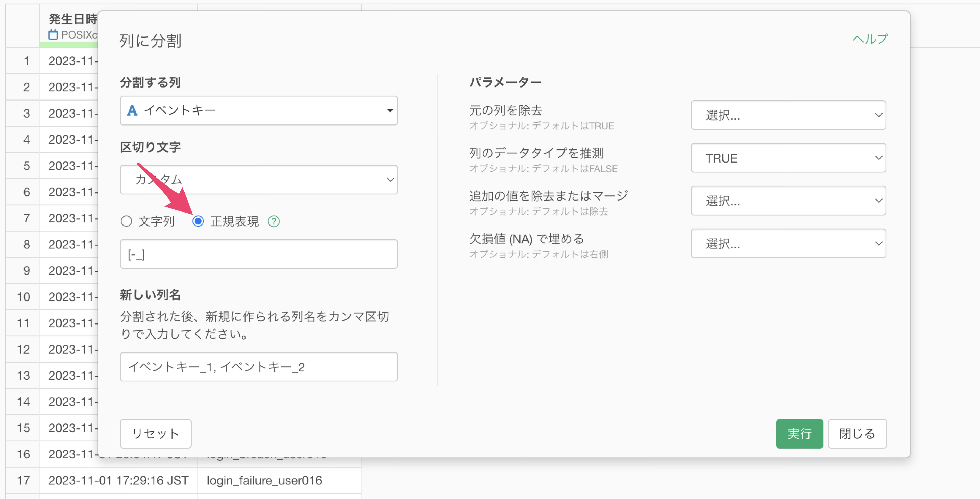Click the calendar icon under 発生日時 header
980x499 pixels.
tap(53, 35)
